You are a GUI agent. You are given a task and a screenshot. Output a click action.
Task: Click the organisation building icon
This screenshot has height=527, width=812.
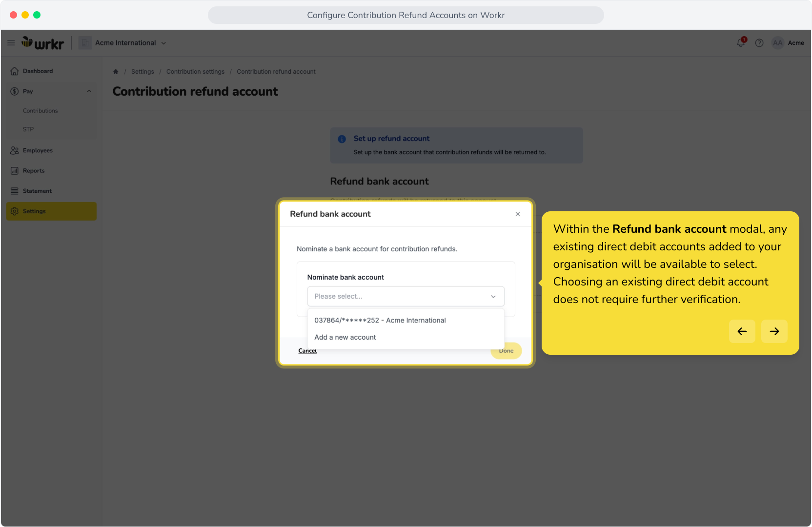click(85, 43)
